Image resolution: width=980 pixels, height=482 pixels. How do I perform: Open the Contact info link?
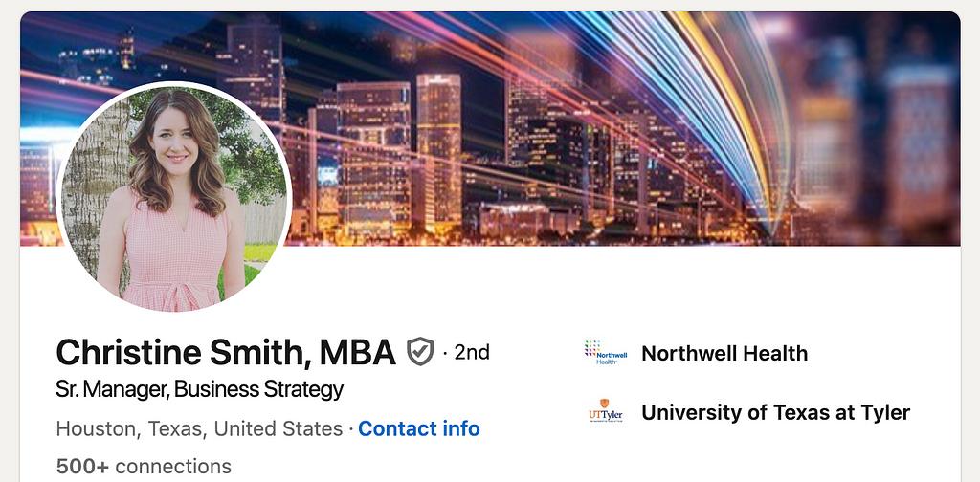click(419, 428)
